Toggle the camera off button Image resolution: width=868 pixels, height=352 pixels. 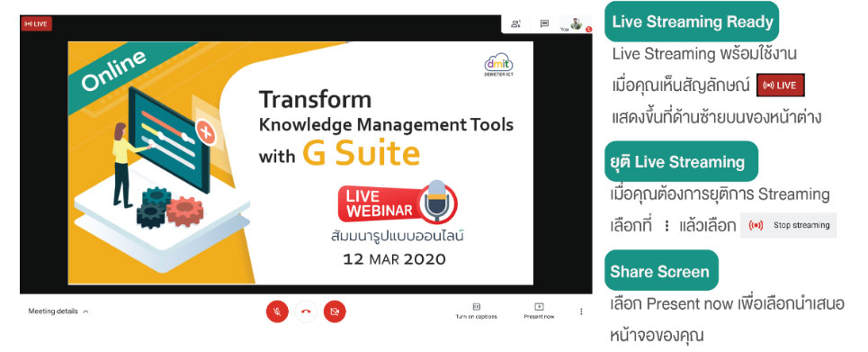[x=335, y=311]
